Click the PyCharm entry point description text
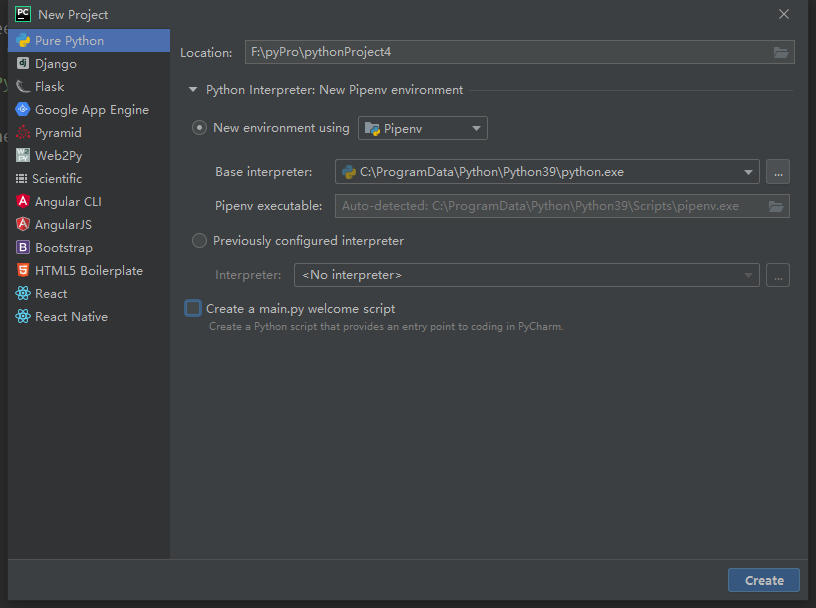Screen dimensions: 816x608 click(x=386, y=326)
